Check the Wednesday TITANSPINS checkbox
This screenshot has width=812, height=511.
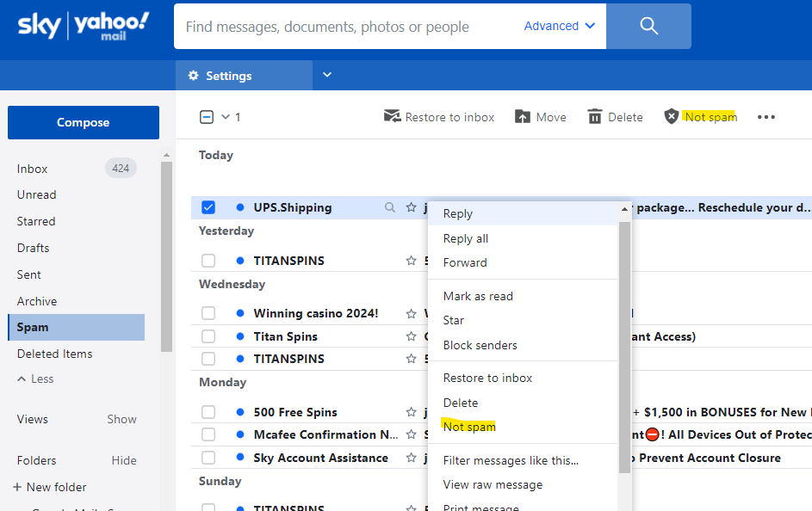(x=208, y=359)
